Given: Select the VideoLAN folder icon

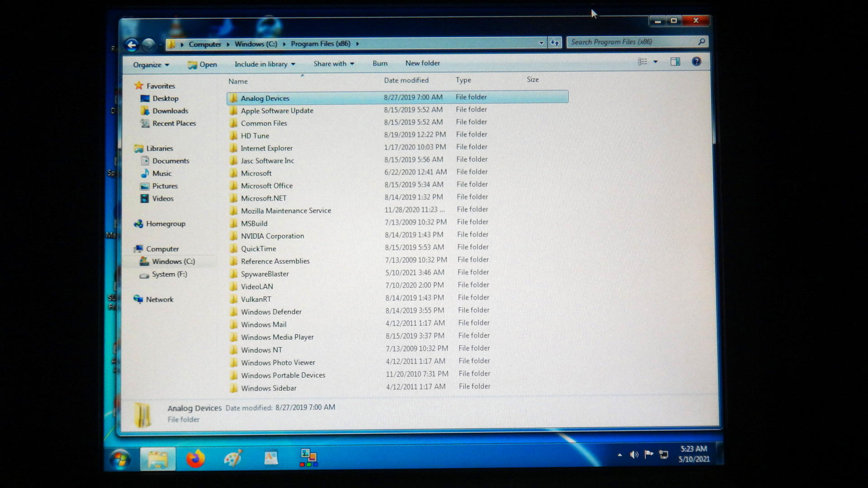Looking at the screenshot, I should (234, 286).
